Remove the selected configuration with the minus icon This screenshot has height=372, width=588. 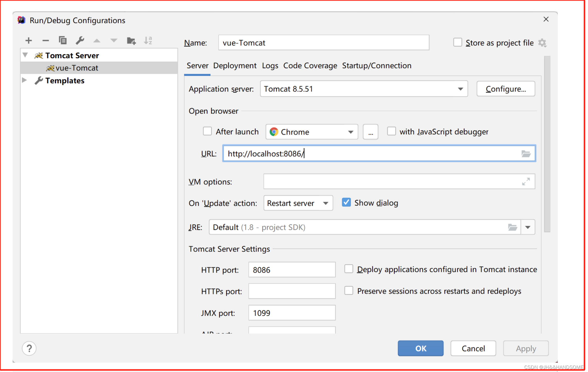[x=45, y=40]
